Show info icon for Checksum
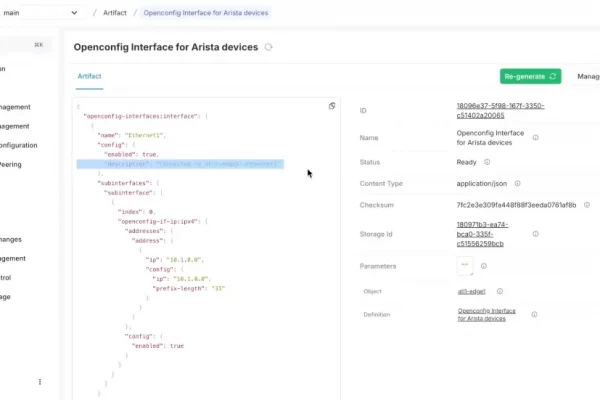600x400 pixels. 587,205
